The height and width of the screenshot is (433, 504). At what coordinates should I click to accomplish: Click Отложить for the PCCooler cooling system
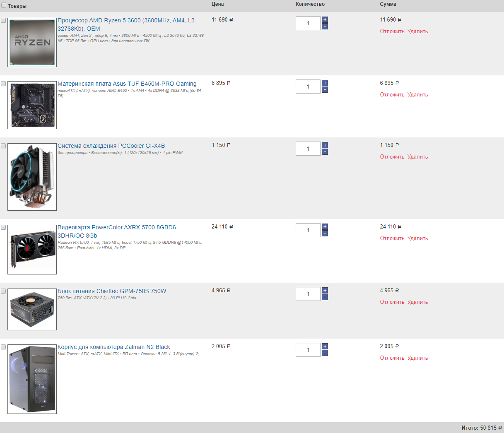click(x=392, y=157)
